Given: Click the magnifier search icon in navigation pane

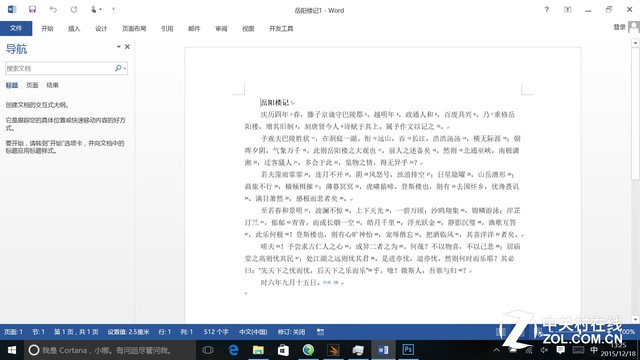Looking at the screenshot, I should 118,68.
